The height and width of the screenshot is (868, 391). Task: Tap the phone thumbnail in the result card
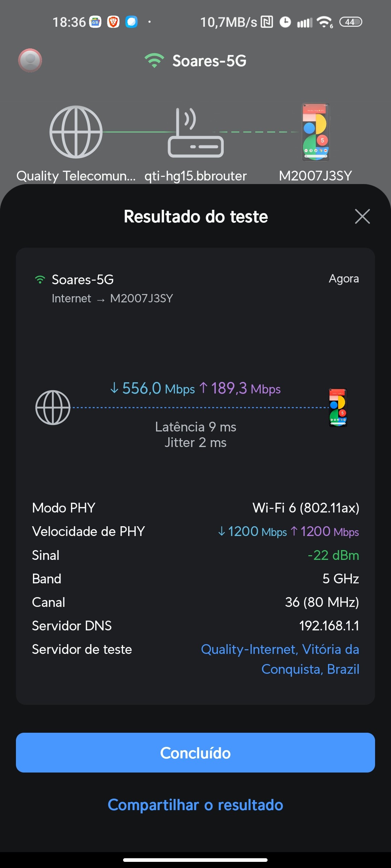click(x=338, y=408)
